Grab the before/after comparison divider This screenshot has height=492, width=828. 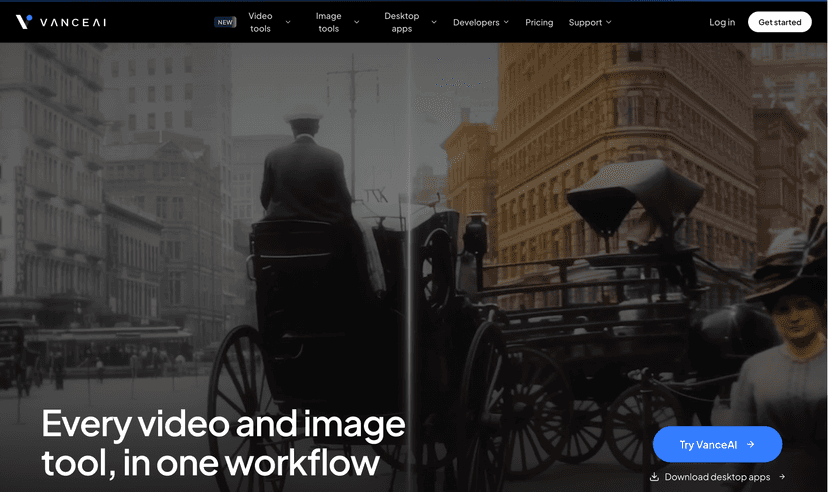[x=409, y=267]
